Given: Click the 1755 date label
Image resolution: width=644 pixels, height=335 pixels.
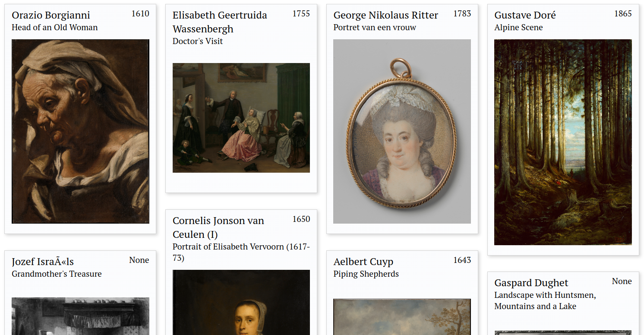Looking at the screenshot, I should (x=301, y=13).
